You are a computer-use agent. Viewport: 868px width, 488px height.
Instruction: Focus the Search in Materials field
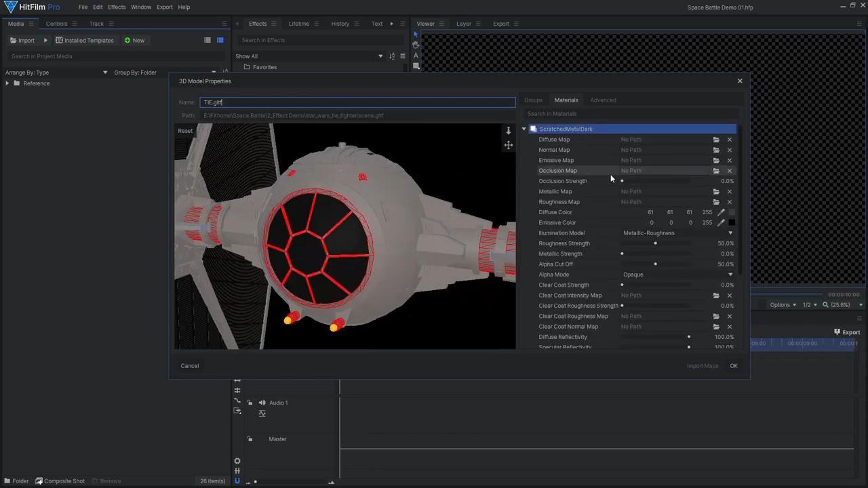tap(630, 114)
